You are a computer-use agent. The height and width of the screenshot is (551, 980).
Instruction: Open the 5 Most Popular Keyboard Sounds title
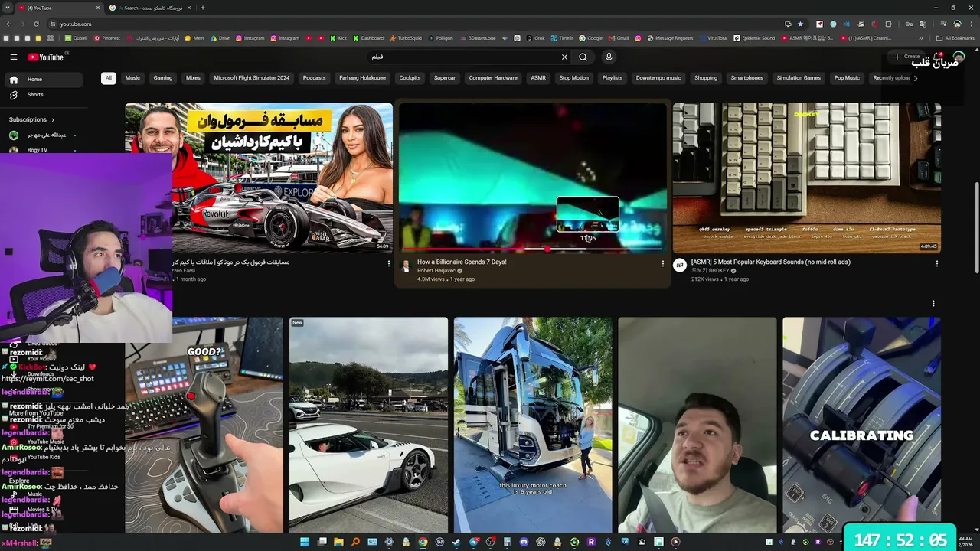771,262
